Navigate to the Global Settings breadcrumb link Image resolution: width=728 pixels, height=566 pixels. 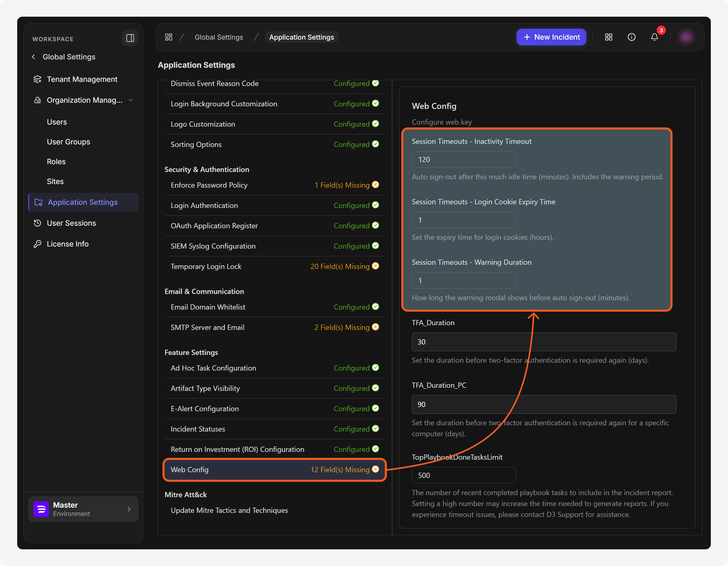(219, 37)
